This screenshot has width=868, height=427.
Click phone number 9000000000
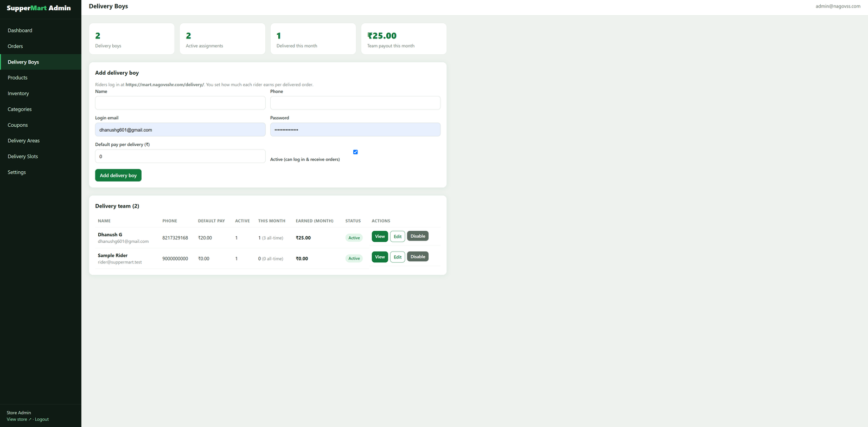(175, 258)
